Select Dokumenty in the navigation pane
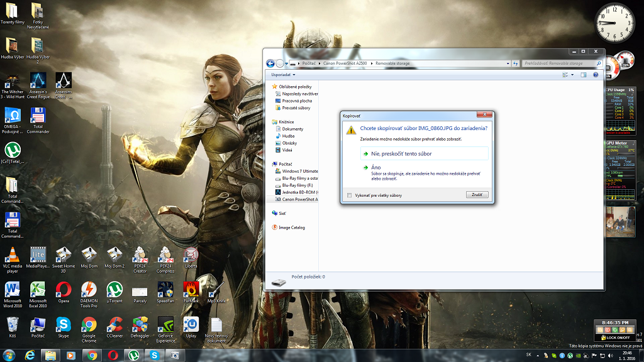The width and height of the screenshot is (644, 362). pos(292,129)
